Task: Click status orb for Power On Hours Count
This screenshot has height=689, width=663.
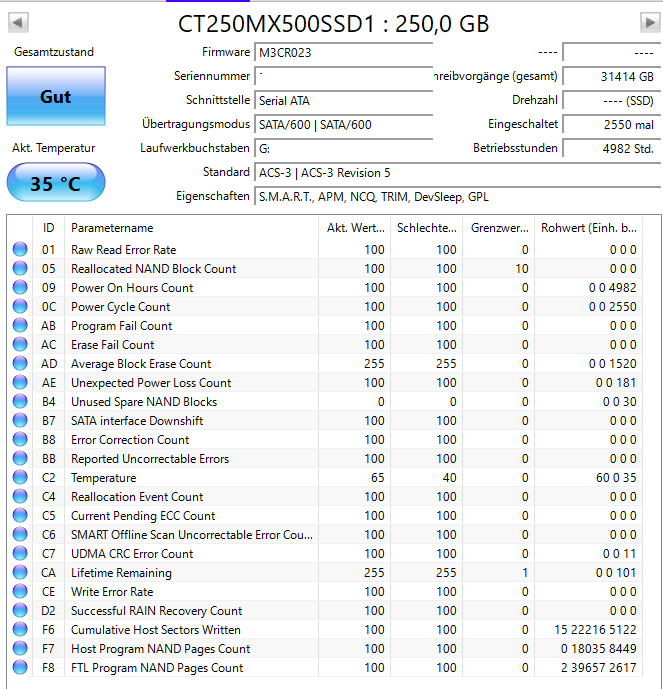Action: coord(20,287)
